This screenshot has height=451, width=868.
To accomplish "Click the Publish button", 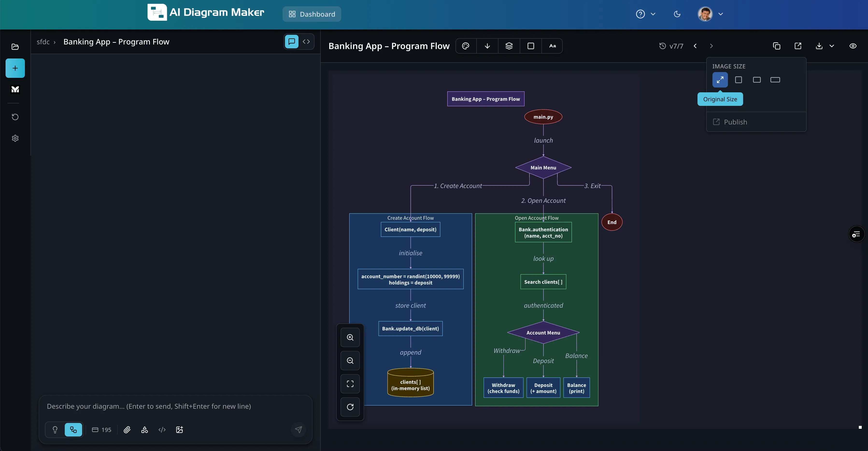I will pyautogui.click(x=735, y=122).
